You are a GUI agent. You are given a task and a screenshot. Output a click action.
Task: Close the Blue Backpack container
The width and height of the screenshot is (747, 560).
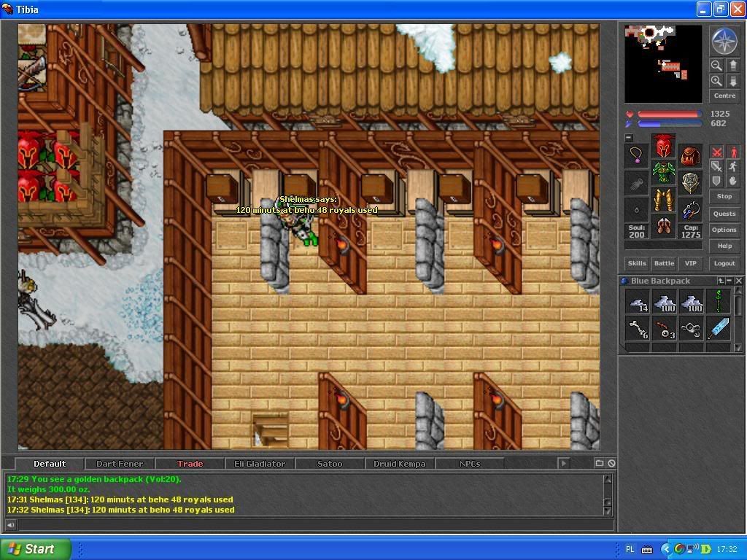click(x=738, y=281)
